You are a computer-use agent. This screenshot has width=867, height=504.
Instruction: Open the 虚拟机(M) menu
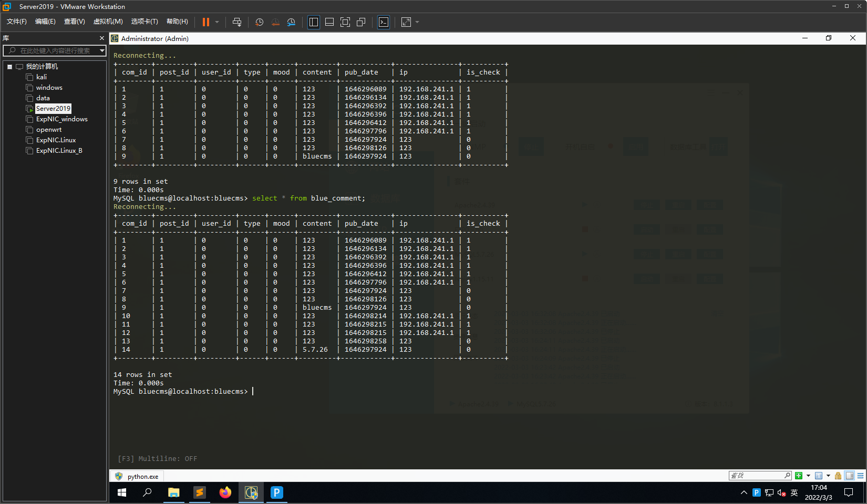click(108, 22)
